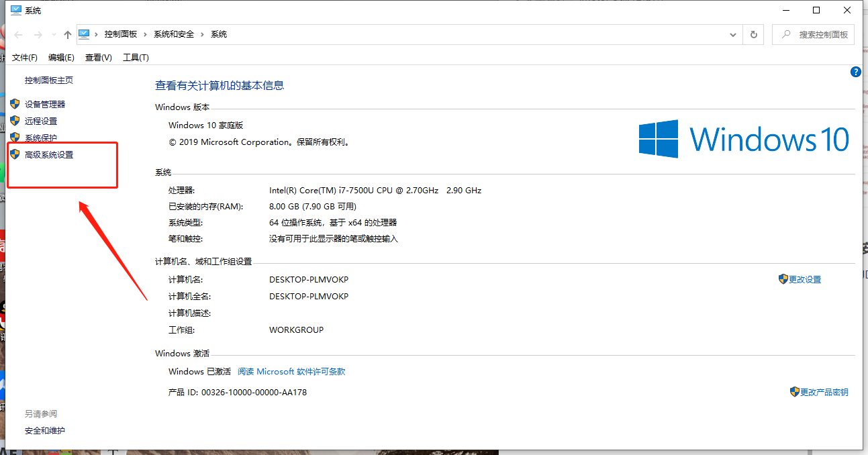
Task: Click 更改设置 change settings link
Action: point(805,279)
